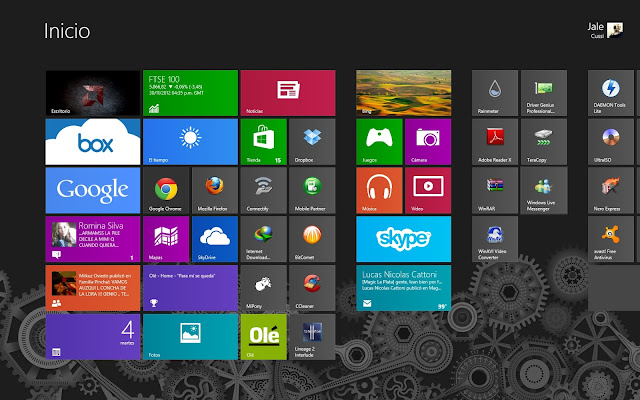This screenshot has width=640, height=400.
Task: Open the Mapas maps tile
Action: [x=166, y=239]
